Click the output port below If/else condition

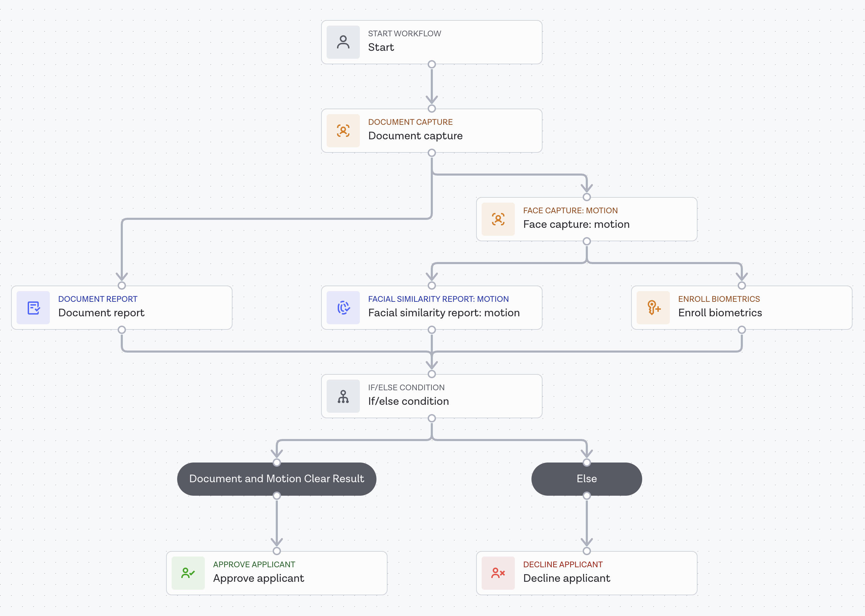[x=431, y=418]
